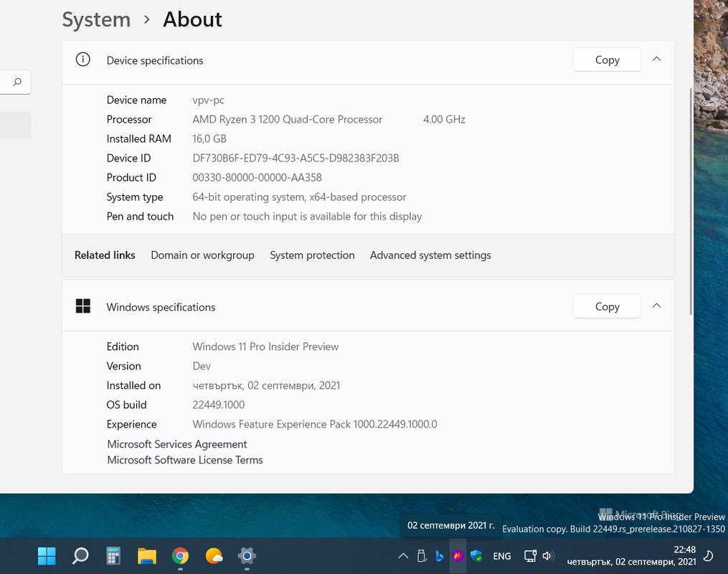Click the Bing tray icon
This screenshot has height=574, width=728.
point(439,556)
